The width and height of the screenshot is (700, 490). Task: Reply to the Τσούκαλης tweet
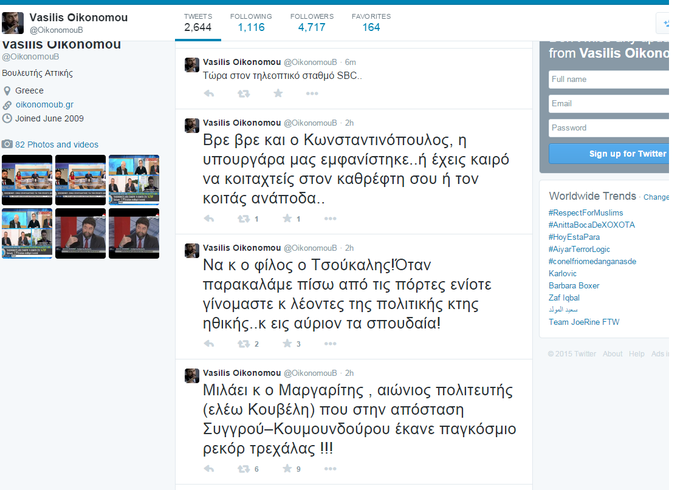coord(208,344)
